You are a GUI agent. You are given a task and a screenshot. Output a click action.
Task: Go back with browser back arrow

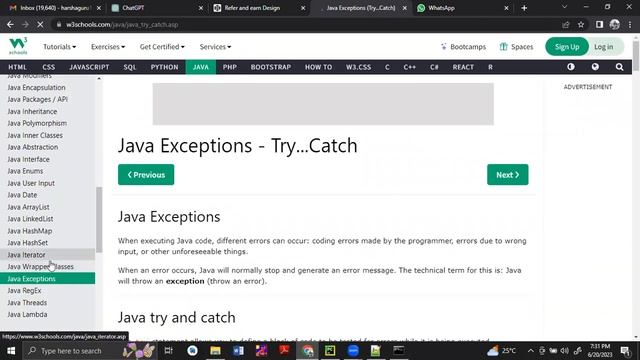point(10,24)
